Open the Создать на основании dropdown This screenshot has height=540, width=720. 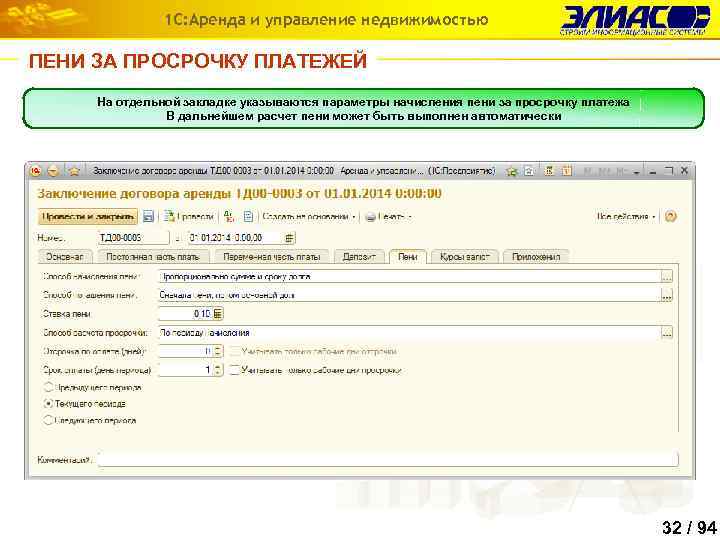[x=309, y=216]
